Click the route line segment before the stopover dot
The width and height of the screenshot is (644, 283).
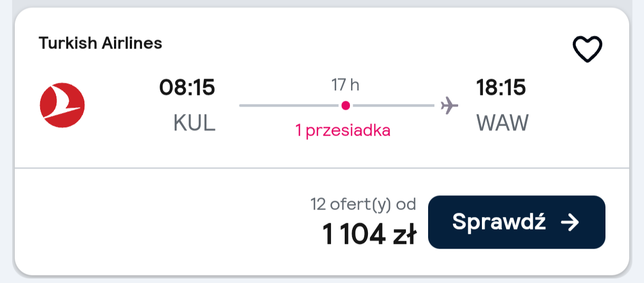tap(289, 106)
